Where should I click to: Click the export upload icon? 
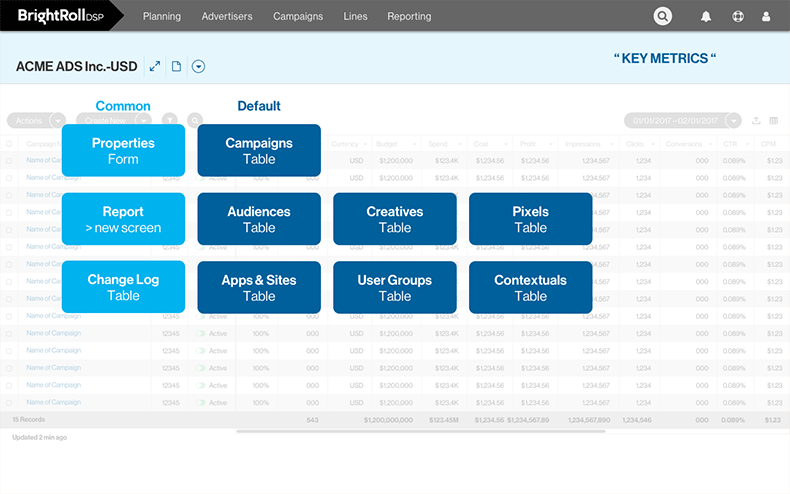[x=756, y=120]
